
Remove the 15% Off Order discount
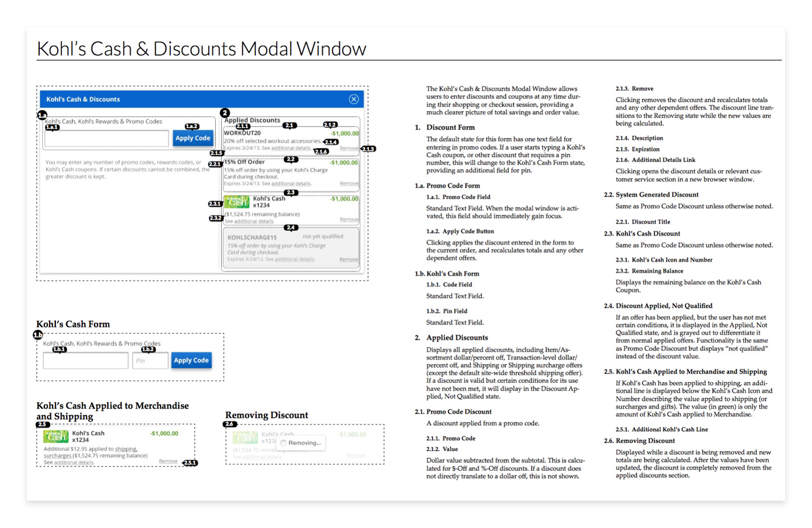click(x=349, y=184)
